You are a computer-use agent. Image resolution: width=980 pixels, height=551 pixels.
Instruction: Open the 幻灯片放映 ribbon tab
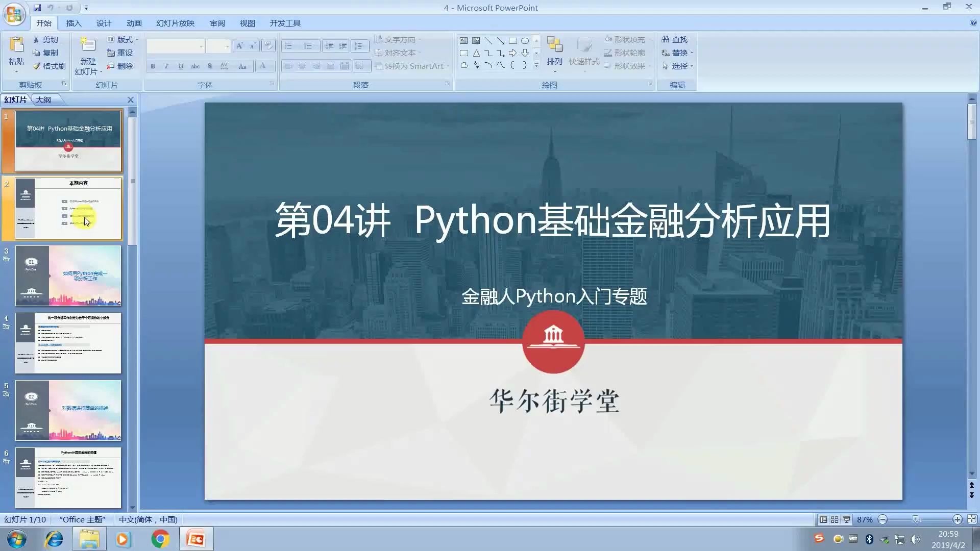click(x=175, y=23)
